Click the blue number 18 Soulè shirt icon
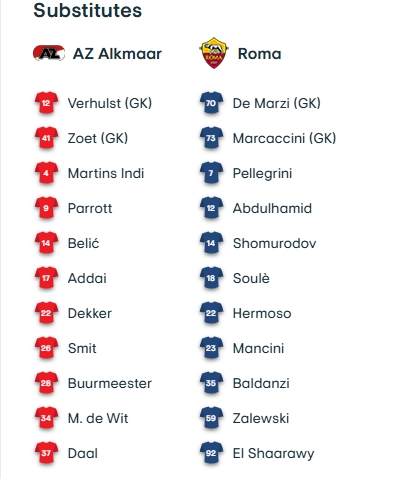 pos(211,278)
